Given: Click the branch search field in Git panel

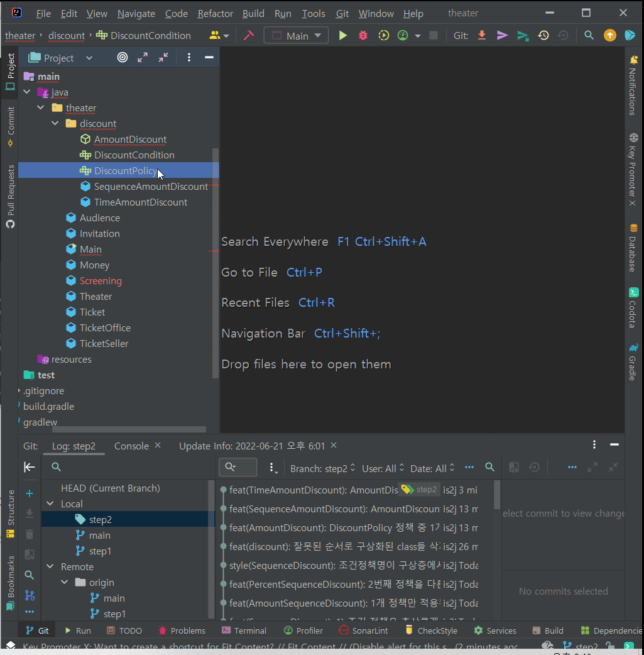Looking at the screenshot, I should pos(129,466).
